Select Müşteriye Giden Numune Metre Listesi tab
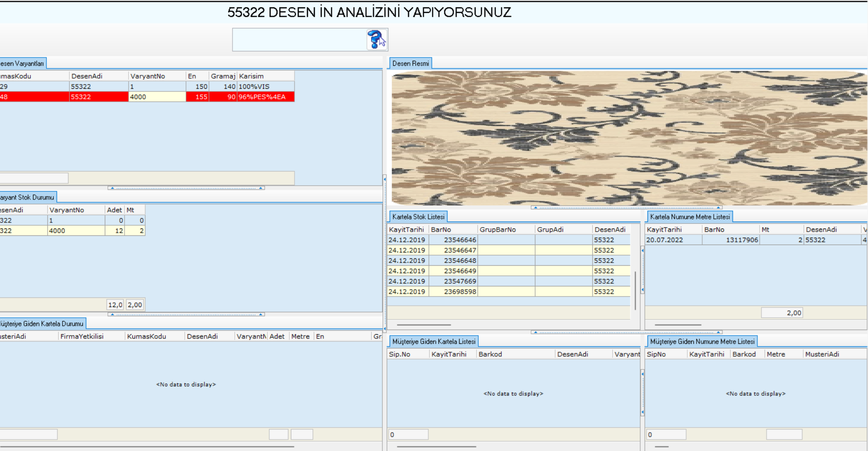868x451 pixels. [x=702, y=342]
